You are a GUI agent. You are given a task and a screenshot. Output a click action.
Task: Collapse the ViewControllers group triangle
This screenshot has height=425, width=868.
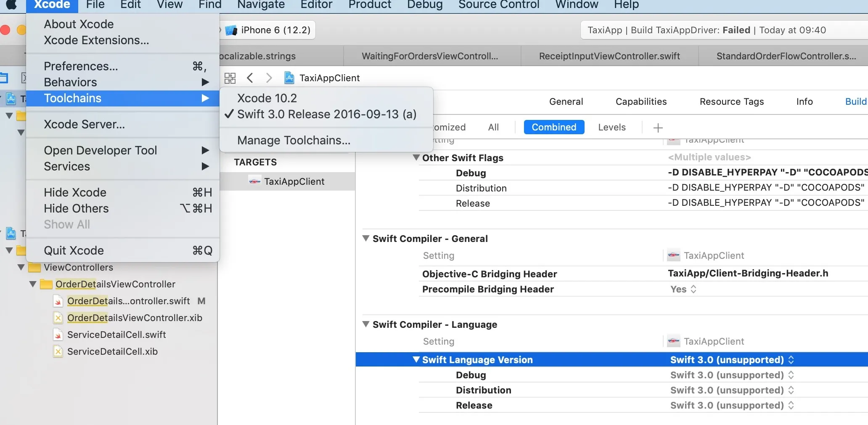pyautogui.click(x=21, y=268)
